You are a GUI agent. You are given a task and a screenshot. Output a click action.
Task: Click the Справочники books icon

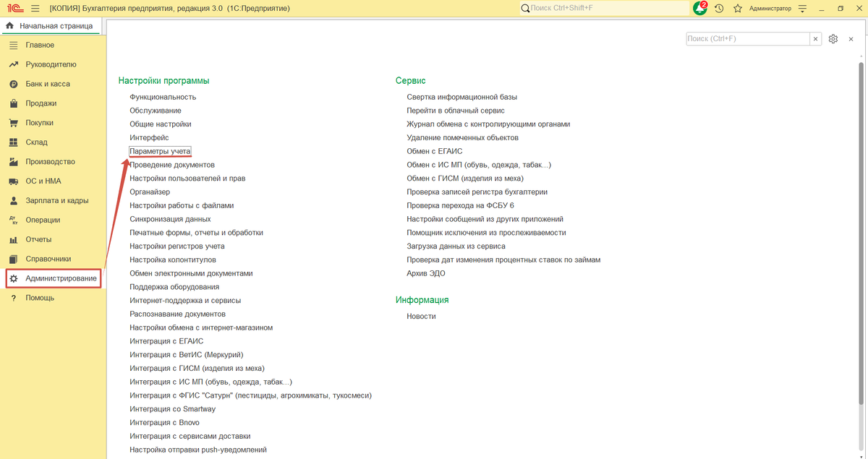pos(13,259)
